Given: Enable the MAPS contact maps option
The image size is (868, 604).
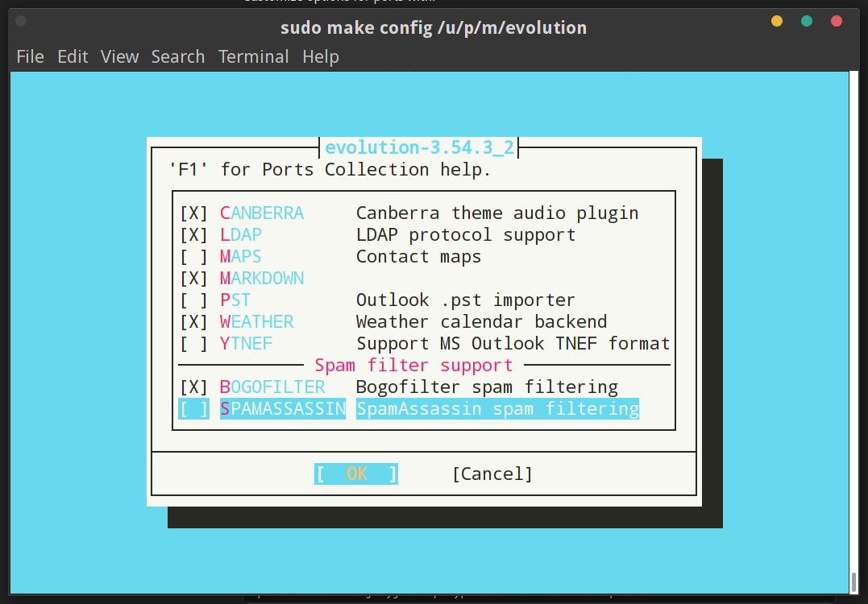Looking at the screenshot, I should click(x=193, y=256).
